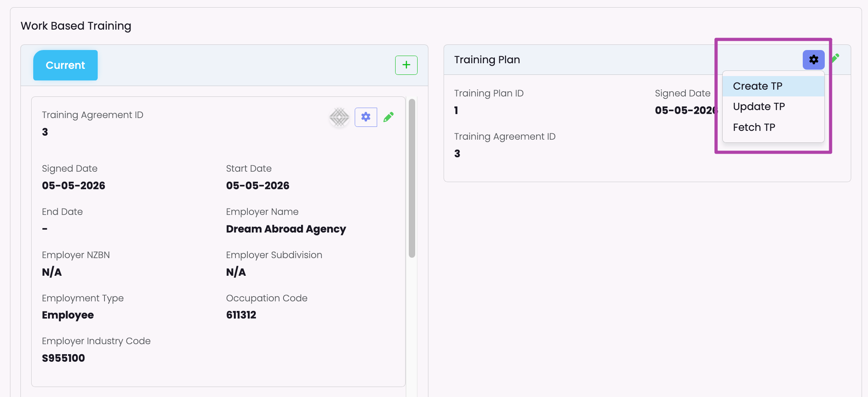Screen dimensions: 868x397
Task: Click the green plus add agreement icon
Action: [406, 65]
